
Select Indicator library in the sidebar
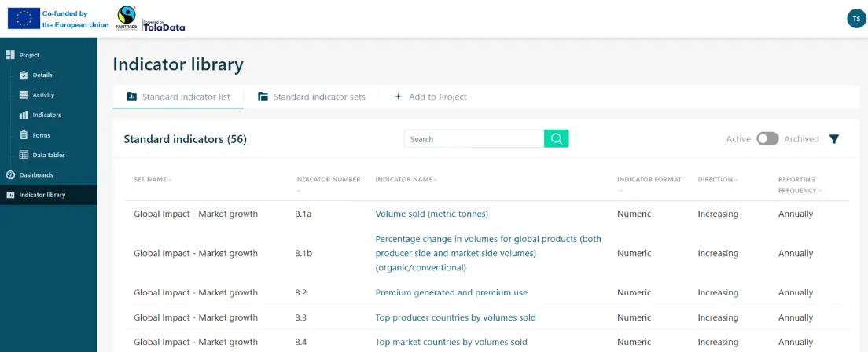pyautogui.click(x=42, y=195)
